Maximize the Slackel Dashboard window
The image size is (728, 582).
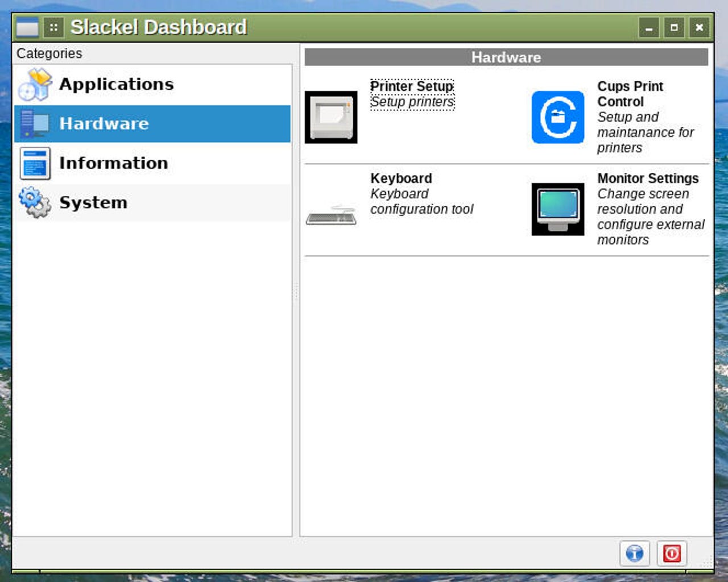[674, 27]
